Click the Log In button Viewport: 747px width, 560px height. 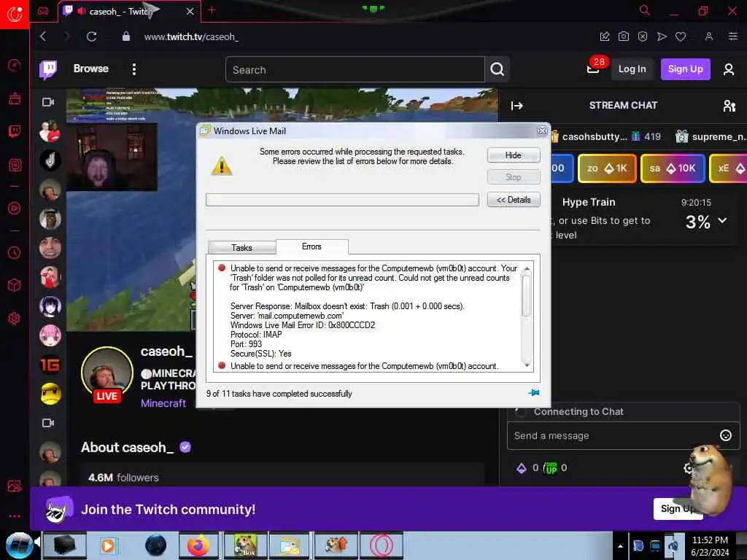632,69
